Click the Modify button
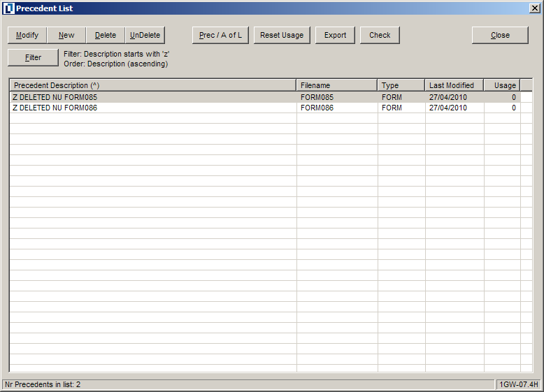544x392 pixels. [27, 35]
